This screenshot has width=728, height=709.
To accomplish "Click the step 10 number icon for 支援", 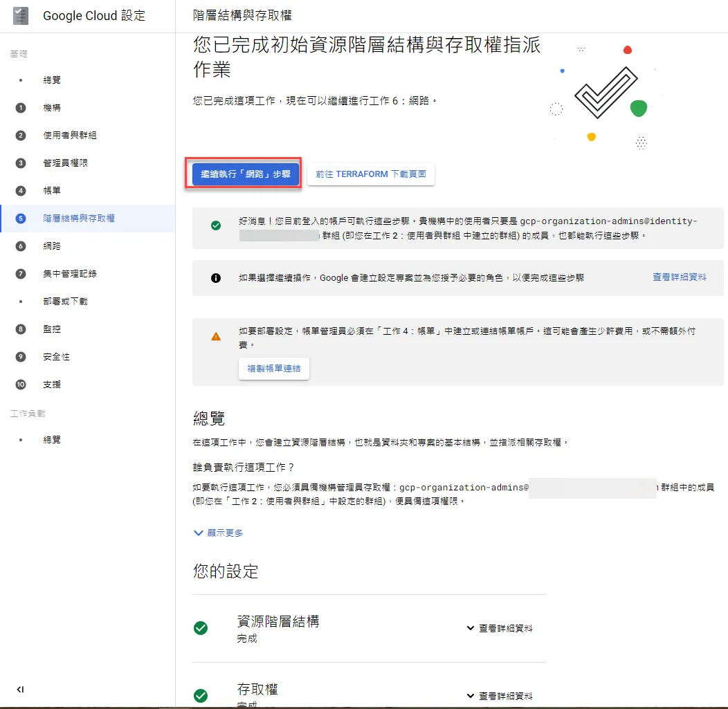I will [x=21, y=385].
